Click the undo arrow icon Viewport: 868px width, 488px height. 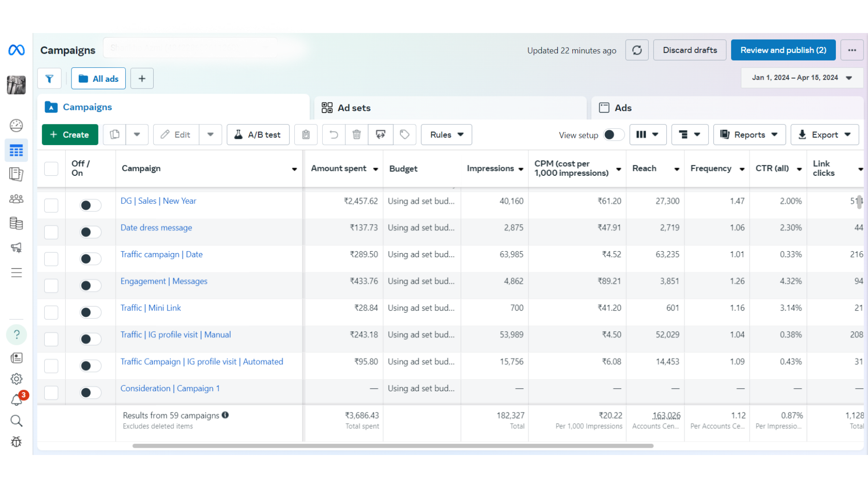[x=334, y=135]
